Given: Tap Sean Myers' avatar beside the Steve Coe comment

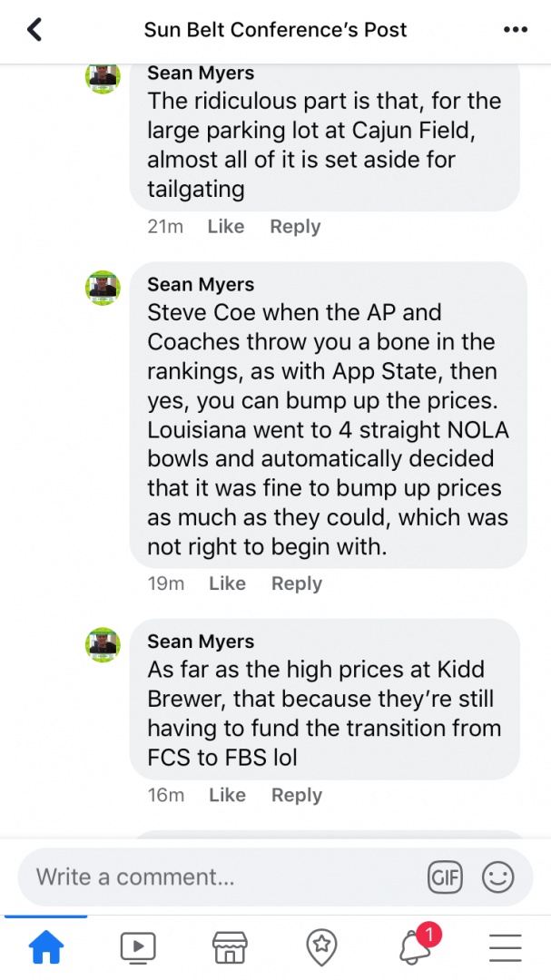Looking at the screenshot, I should pyautogui.click(x=103, y=288).
